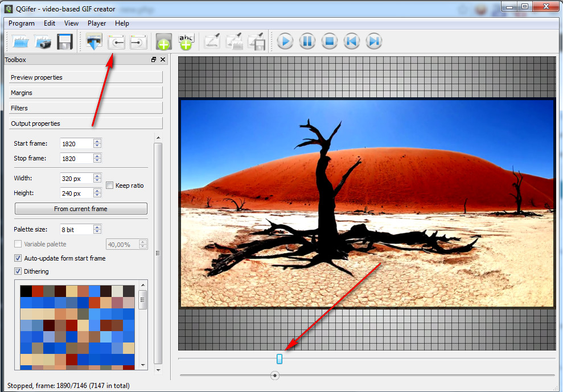Click the save GIF floppy disk icon
The height and width of the screenshot is (392, 563).
[x=65, y=42]
